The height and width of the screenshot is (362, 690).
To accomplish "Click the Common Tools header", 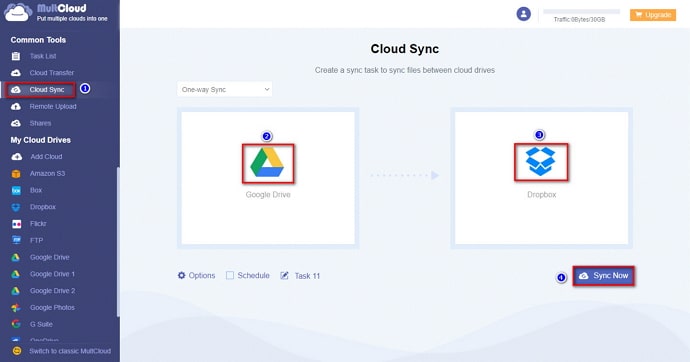I will tap(38, 40).
